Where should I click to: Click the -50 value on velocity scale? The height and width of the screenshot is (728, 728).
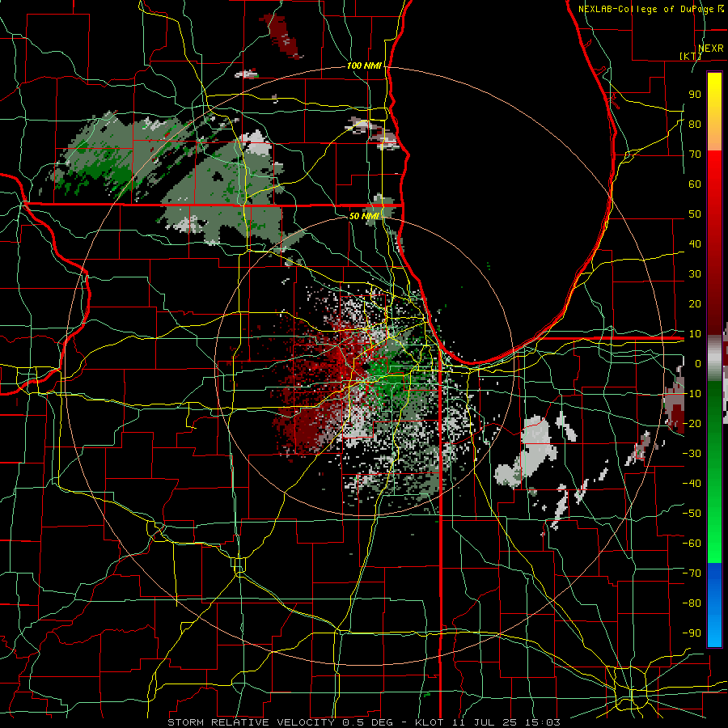click(692, 513)
